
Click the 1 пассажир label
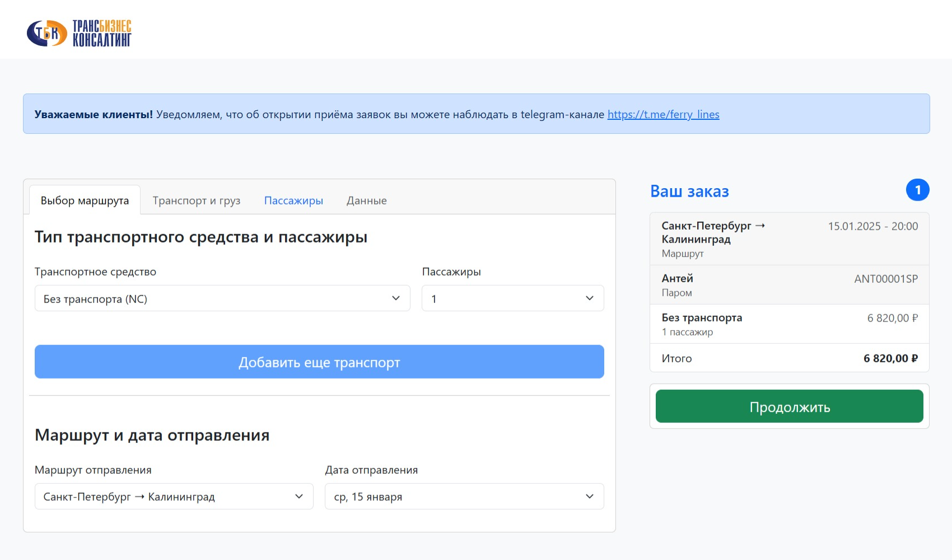tap(687, 332)
